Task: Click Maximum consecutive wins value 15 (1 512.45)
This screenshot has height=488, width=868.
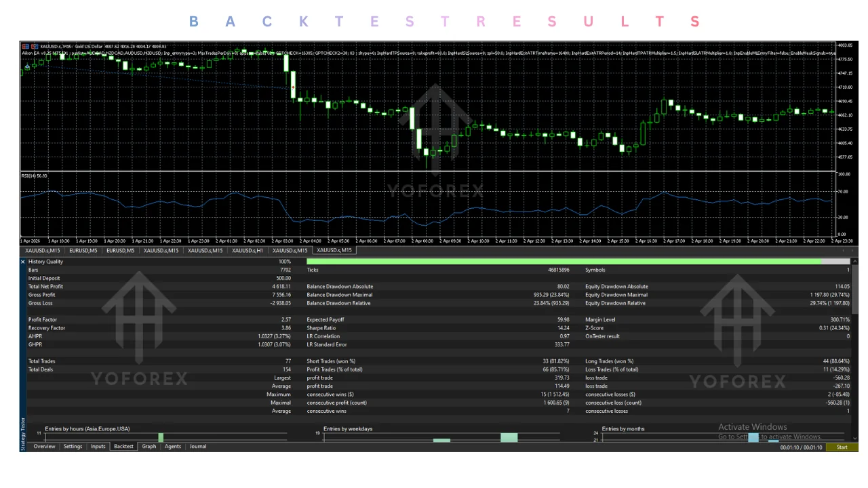Action: pos(554,394)
